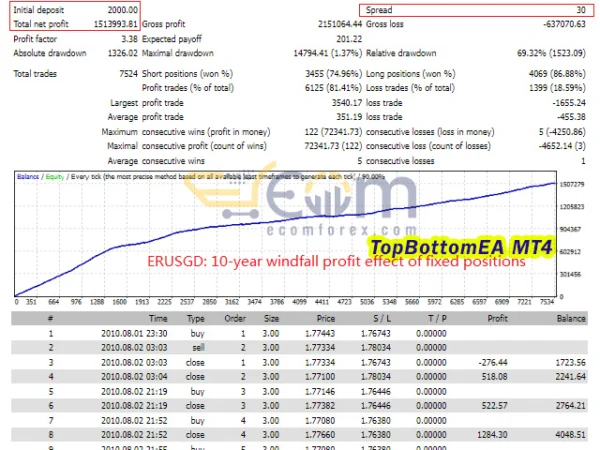The image size is (600, 450).
Task: Select the sell type cell in row 2
Action: click(x=198, y=347)
